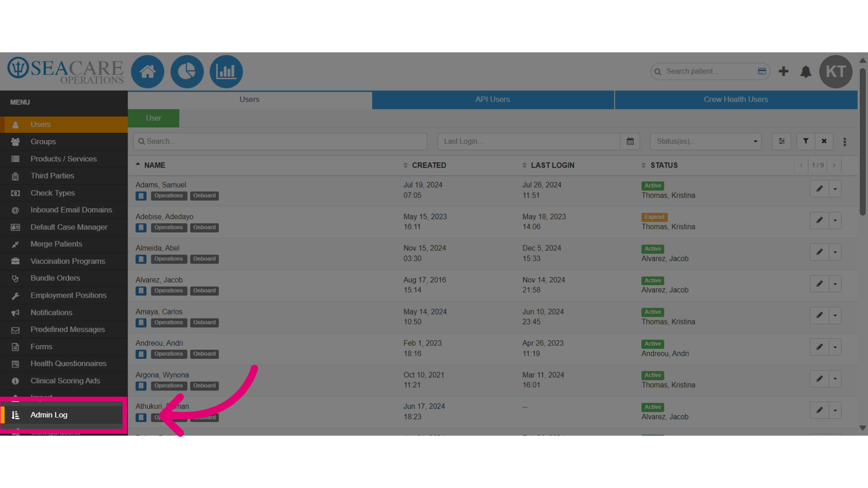Click the plus add icon in header
The width and height of the screenshot is (868, 488).
click(783, 71)
